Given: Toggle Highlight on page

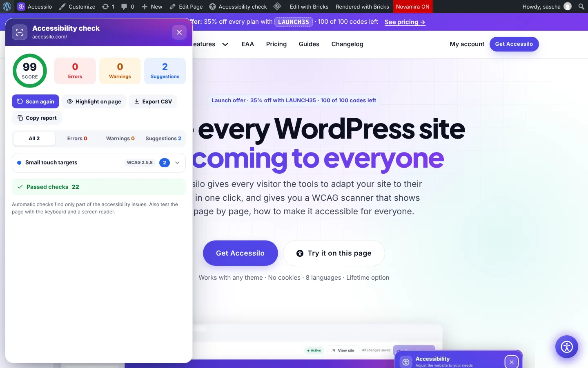Looking at the screenshot, I should (x=94, y=101).
